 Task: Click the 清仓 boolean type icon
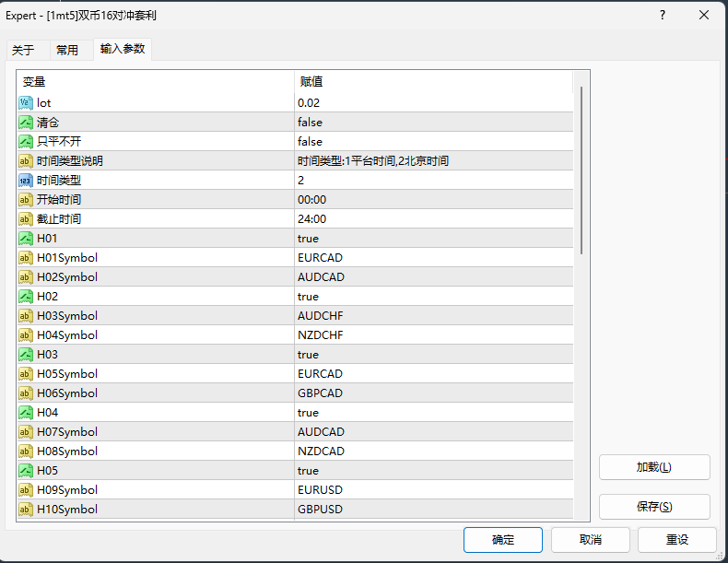coord(26,122)
